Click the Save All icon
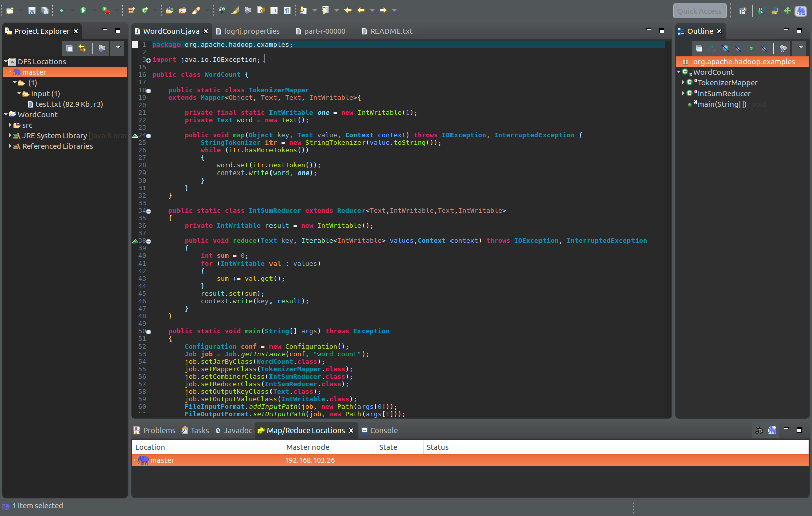This screenshot has height=516, width=812. 45,10
